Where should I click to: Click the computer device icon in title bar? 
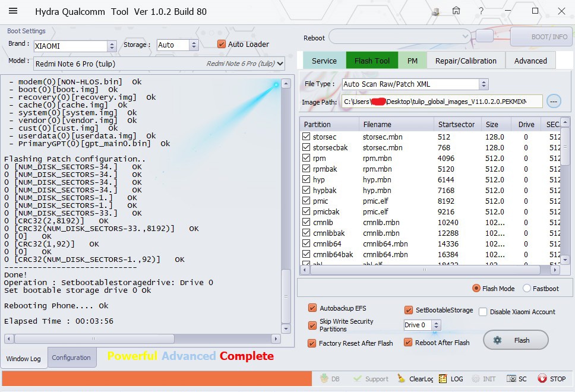(435, 11)
